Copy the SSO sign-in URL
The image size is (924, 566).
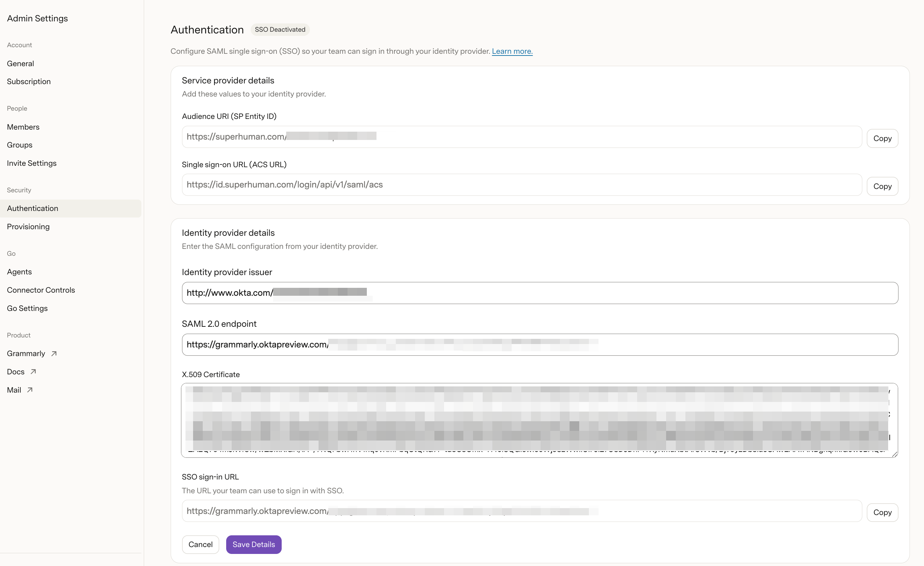point(882,512)
